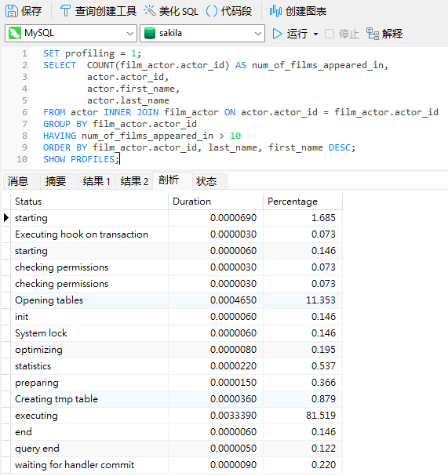Click the MySQL dolphin connection icon
This screenshot has width=448, height=476.
pos(15,33)
